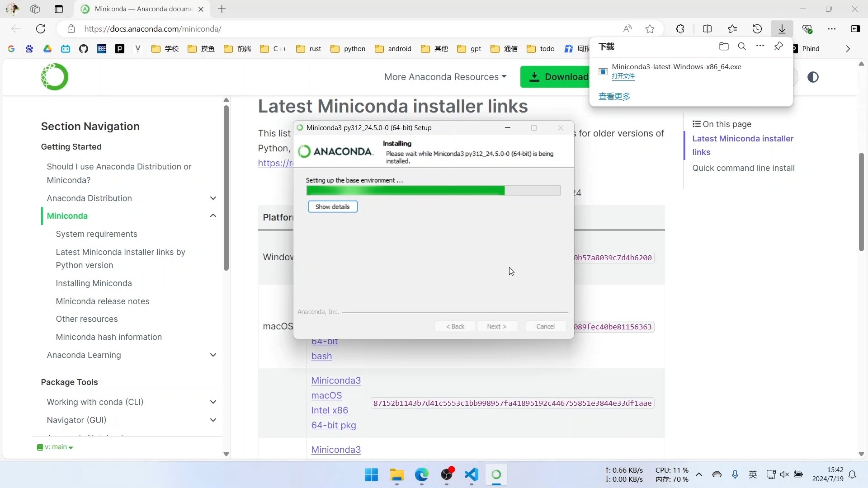The width and height of the screenshot is (868, 488).
Task: Click the browser refresh icon
Action: tap(41, 29)
